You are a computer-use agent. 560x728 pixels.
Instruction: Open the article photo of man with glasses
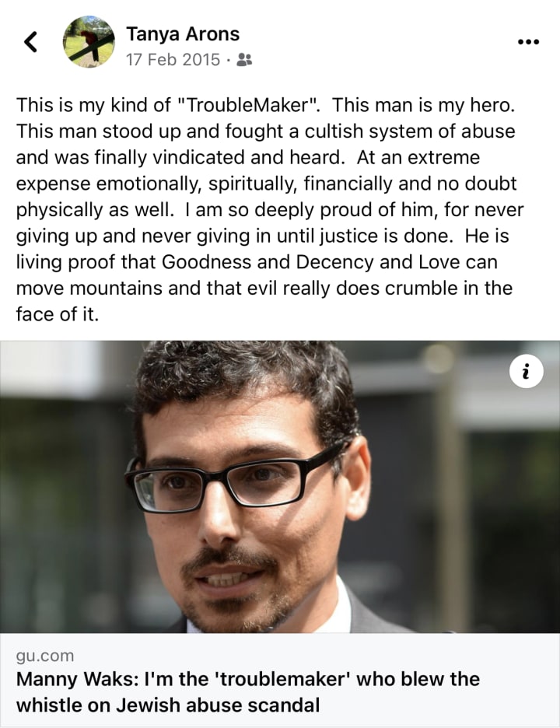click(x=280, y=487)
